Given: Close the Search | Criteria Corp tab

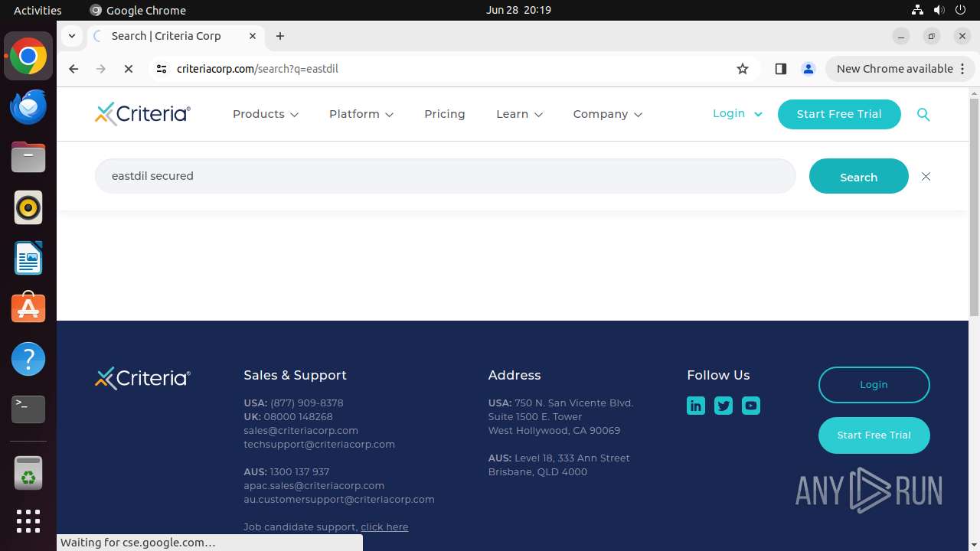Looking at the screenshot, I should click(253, 36).
